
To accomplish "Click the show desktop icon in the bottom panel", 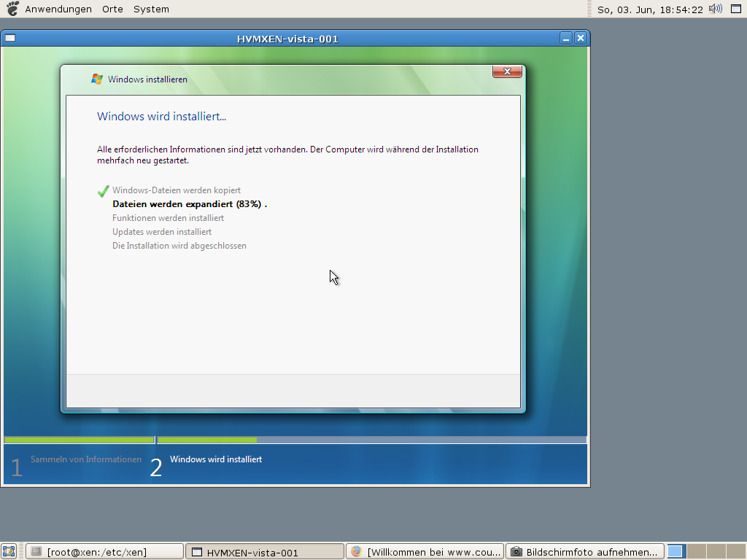I will (x=9, y=551).
